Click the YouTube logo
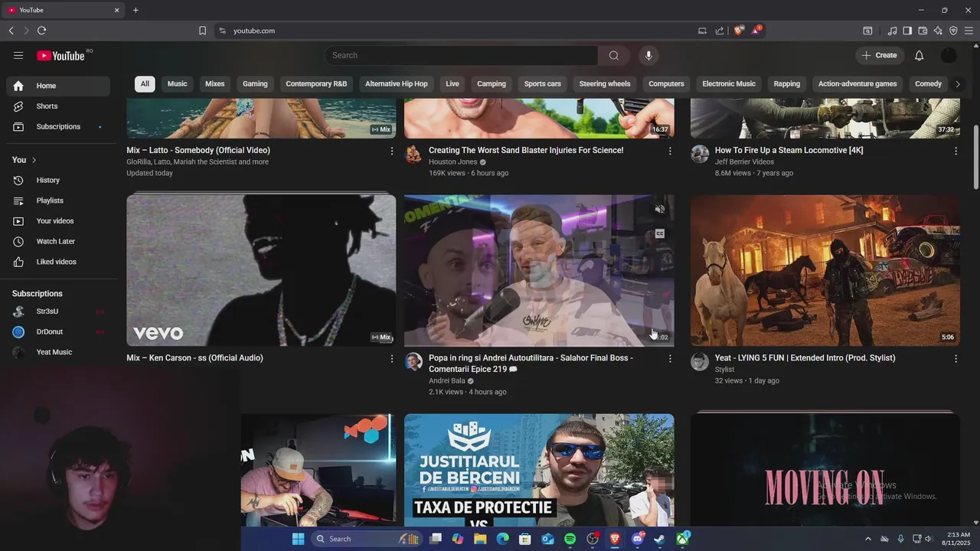 click(60, 55)
